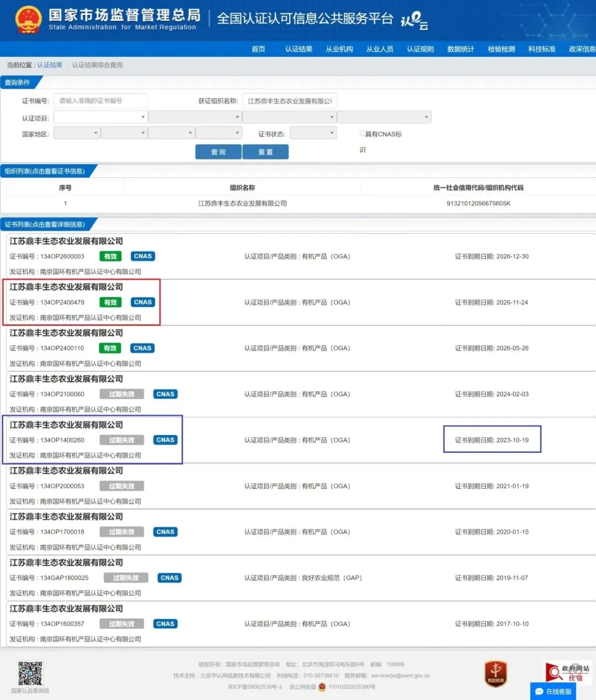Click the 重置 button
Viewport: 596px width, 700px height.
point(265,152)
